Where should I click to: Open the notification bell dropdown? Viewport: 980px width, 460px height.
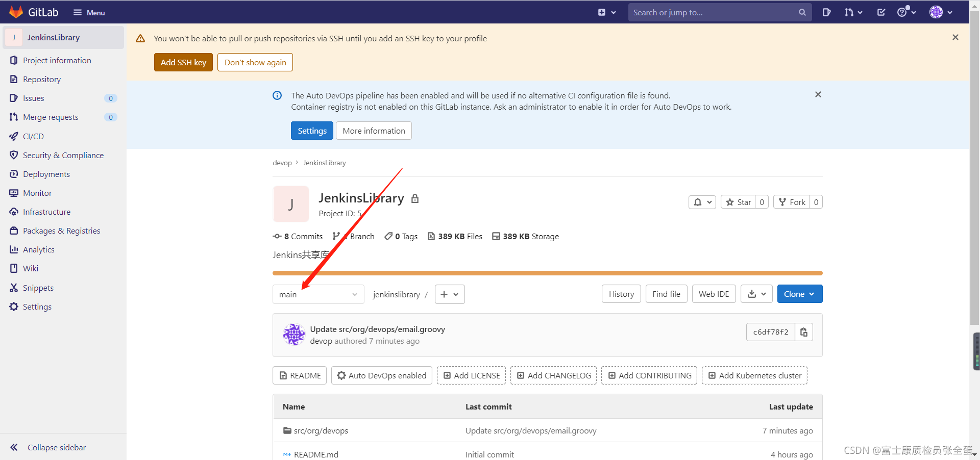702,202
